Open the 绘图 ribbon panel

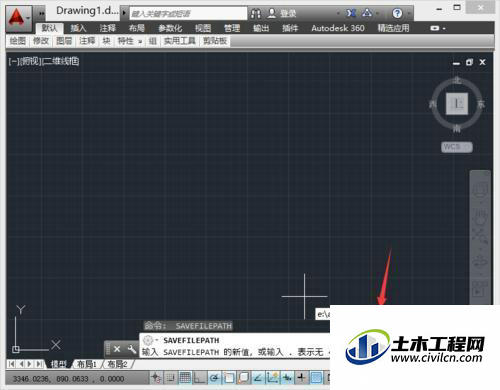[18, 41]
